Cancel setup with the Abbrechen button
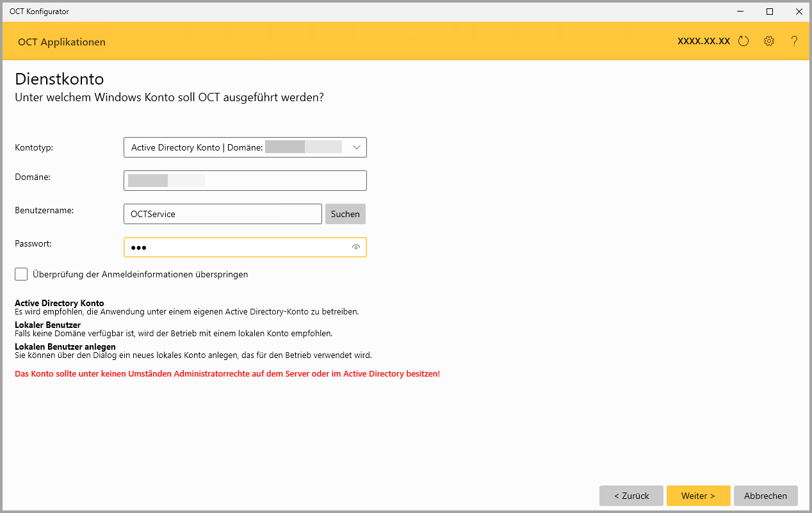This screenshot has width=812, height=513. click(x=765, y=496)
